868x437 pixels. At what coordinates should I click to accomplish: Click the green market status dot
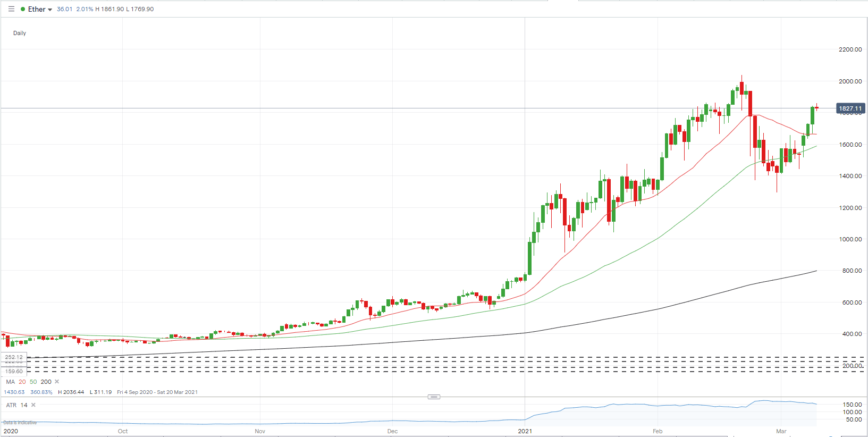click(x=23, y=9)
